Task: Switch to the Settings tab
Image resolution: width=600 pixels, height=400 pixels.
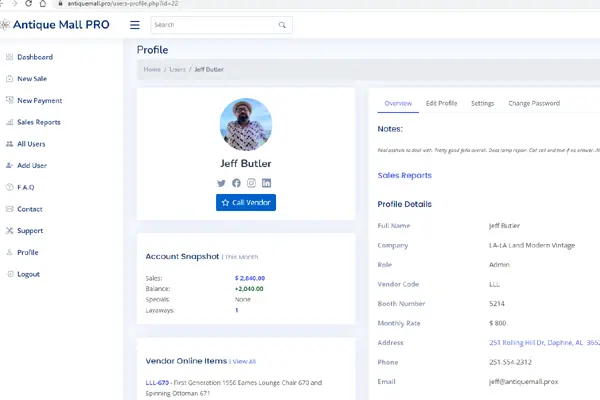Action: [x=483, y=103]
